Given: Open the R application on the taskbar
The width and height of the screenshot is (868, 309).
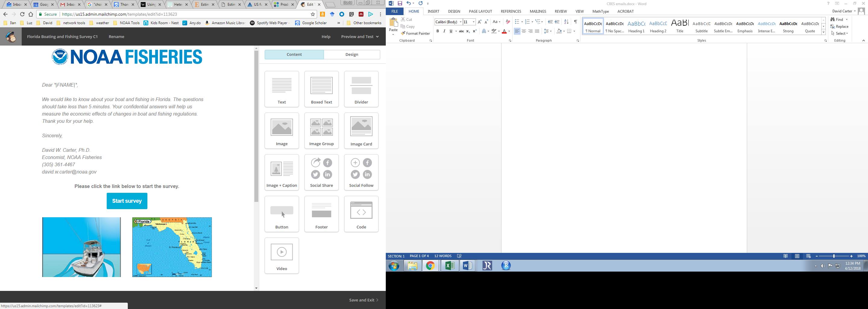Looking at the screenshot, I should (506, 266).
